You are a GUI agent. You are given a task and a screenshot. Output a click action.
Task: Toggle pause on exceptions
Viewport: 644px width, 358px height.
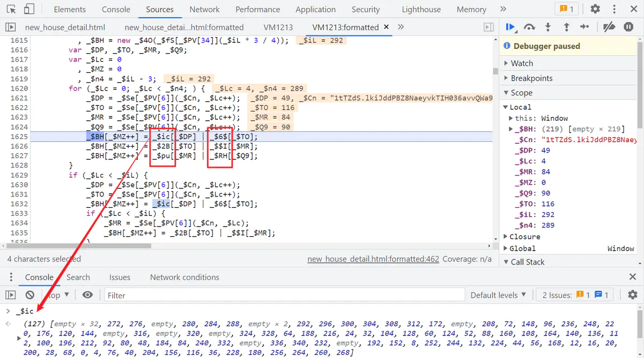628,27
